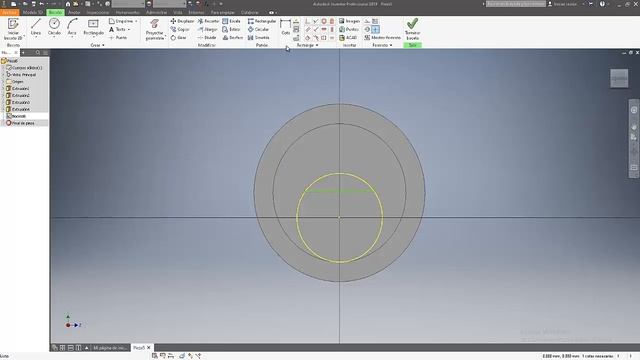The height and width of the screenshot is (360, 640).
Task: Open Mi página de inicio document tab
Action: click(x=110, y=348)
